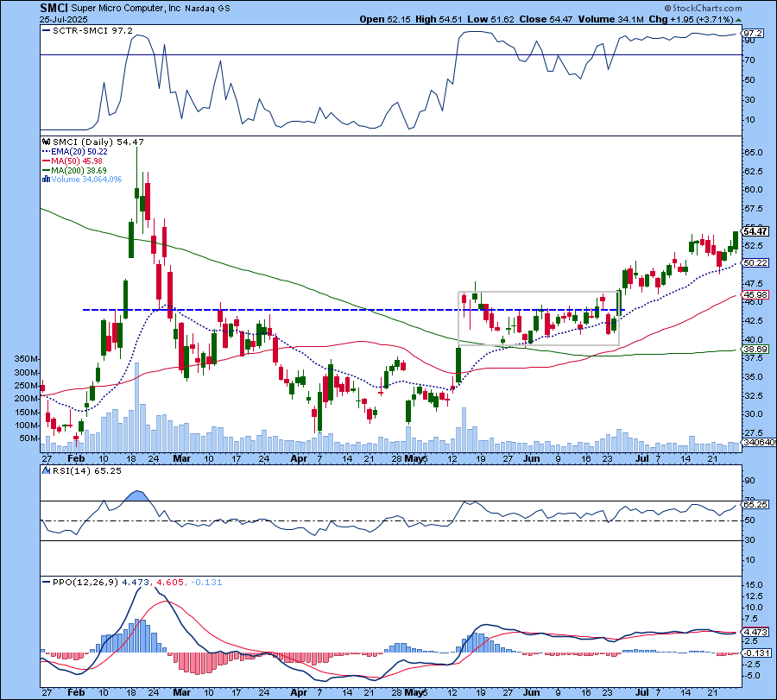This screenshot has width=777, height=700.
Task: Click the candlestick icon beside SMCI (Daily)
Action: click(x=44, y=142)
